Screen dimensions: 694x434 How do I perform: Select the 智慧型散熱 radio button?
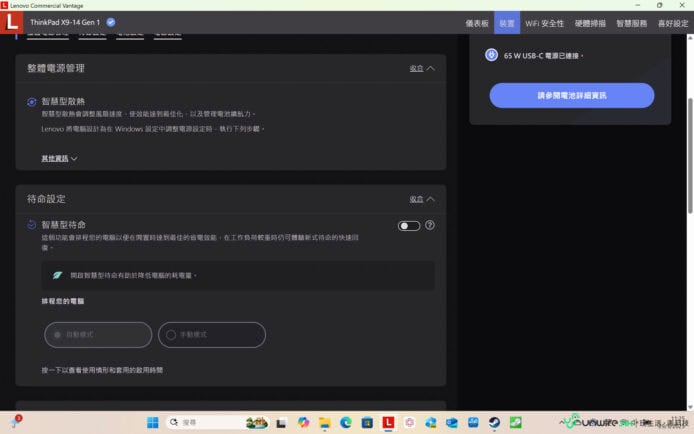[31, 102]
